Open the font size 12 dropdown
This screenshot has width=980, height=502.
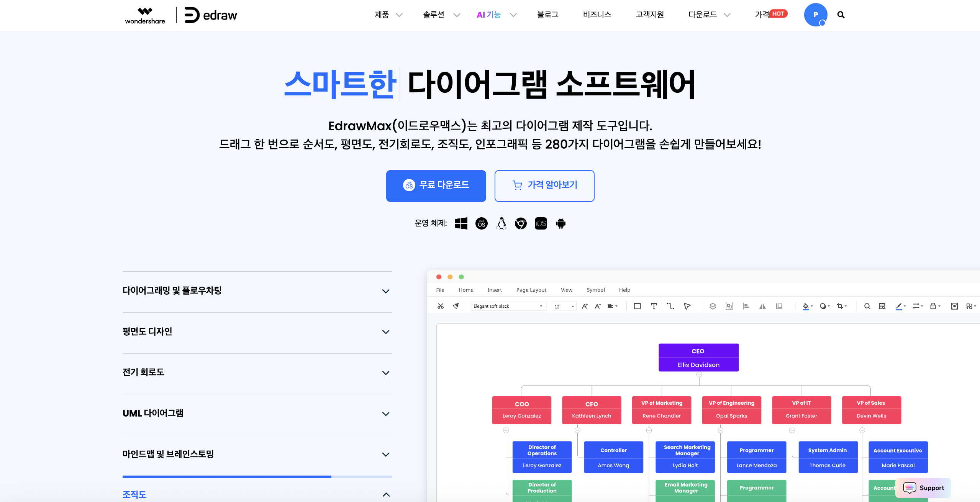[x=564, y=306]
